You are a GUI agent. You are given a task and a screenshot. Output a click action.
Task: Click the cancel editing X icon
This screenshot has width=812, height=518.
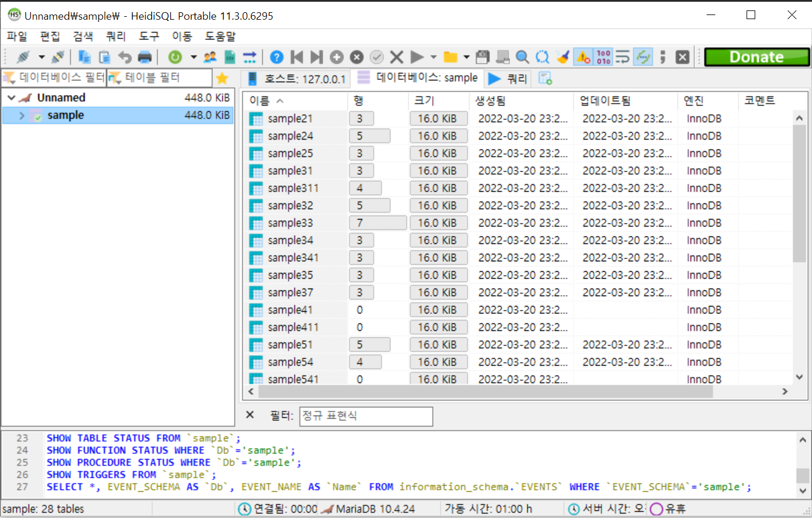point(397,57)
